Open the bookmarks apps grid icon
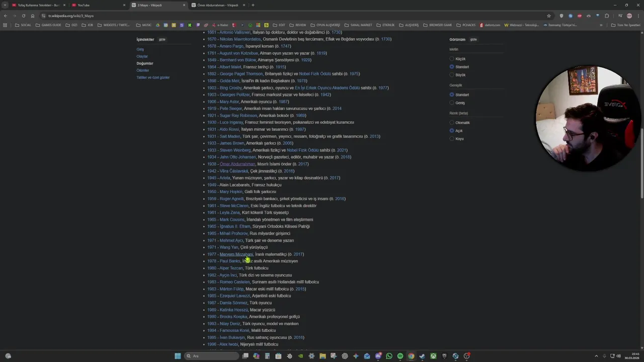 coord(5,25)
